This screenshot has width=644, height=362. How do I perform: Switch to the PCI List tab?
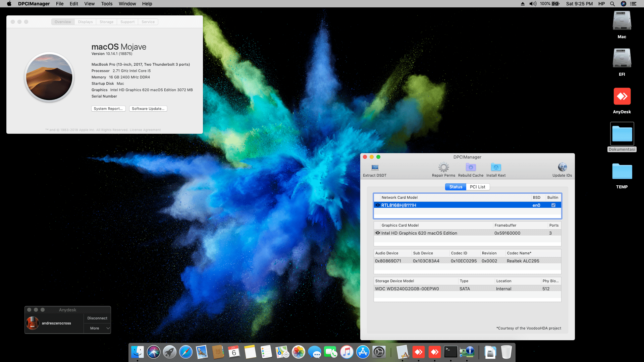coord(477,187)
